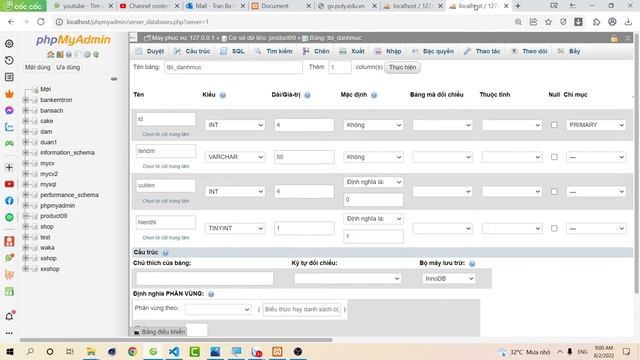Viewport: 640px width, 360px height.
Task: Open the Ký tự đối chiếu collation dropdown
Action: [x=347, y=278]
